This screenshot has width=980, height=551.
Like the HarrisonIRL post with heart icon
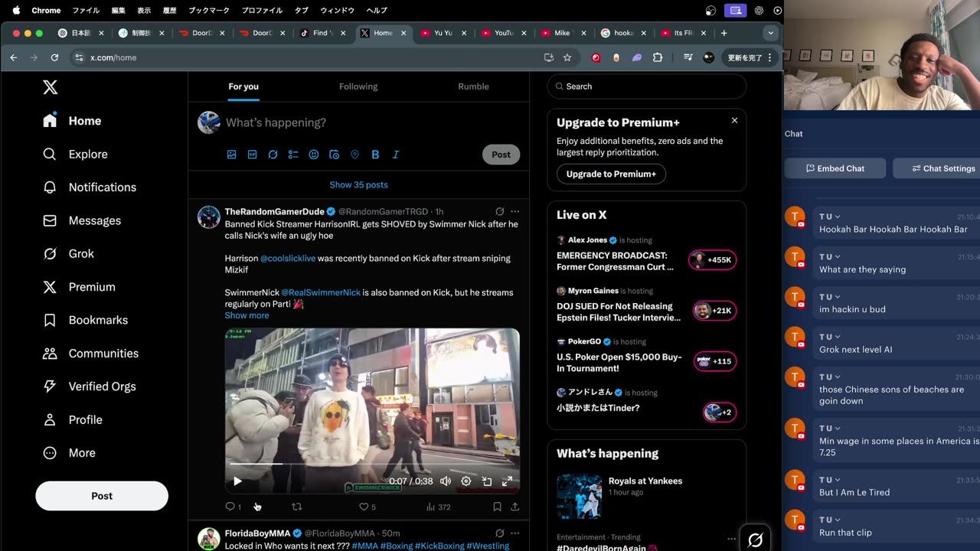[x=364, y=507]
